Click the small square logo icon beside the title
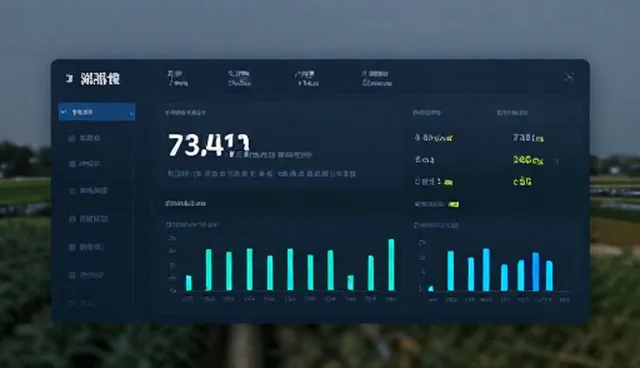640x368 pixels. point(69,78)
